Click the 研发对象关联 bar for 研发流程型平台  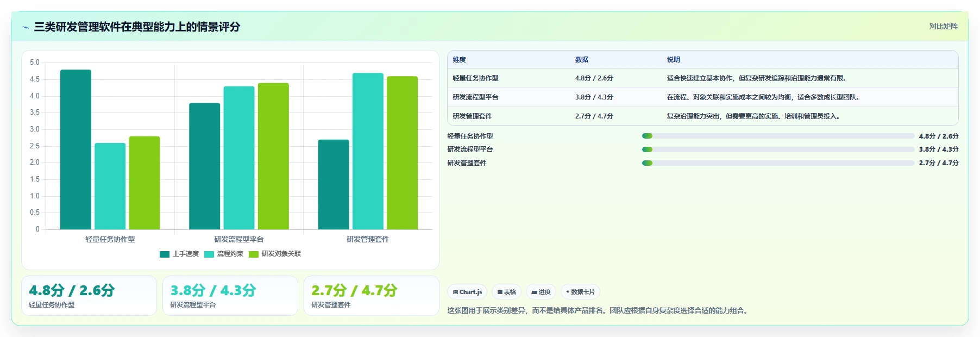273,156
